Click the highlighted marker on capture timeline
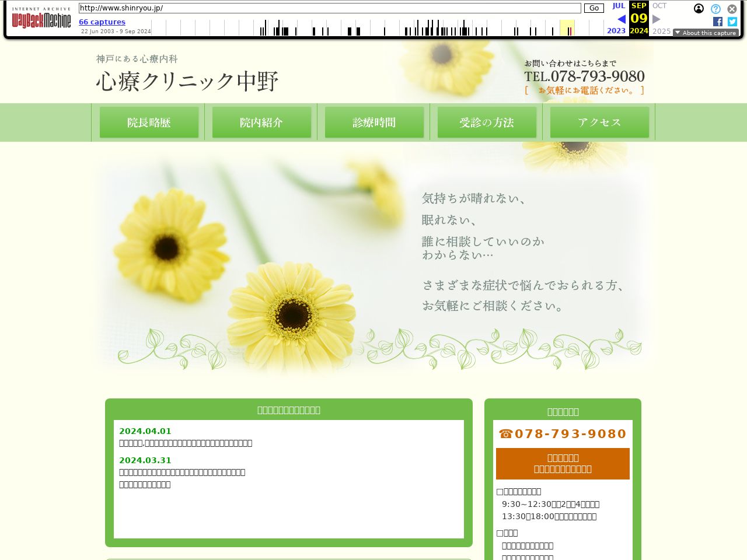Screen dimensions: 747x560 pos(569,31)
